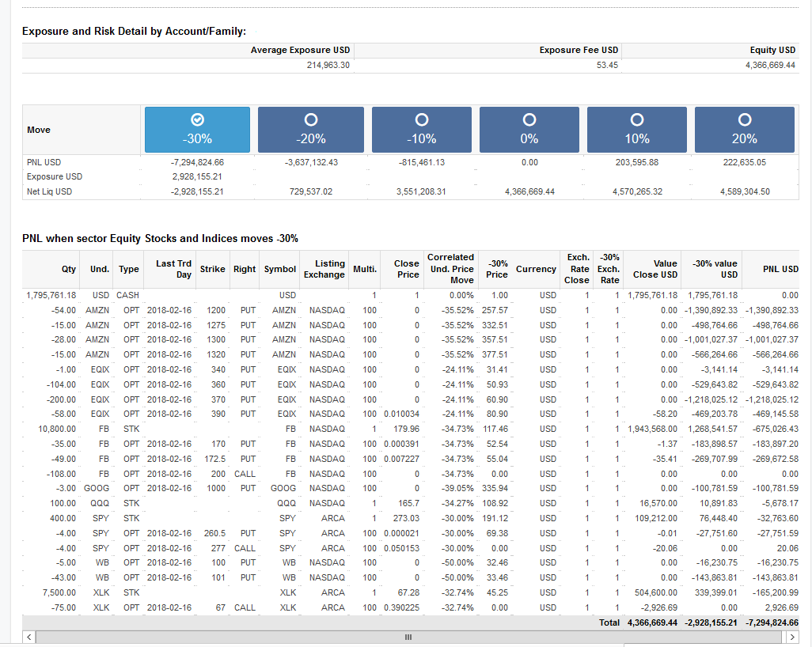Click the Strike column header
Image resolution: width=812 pixels, height=647 pixels.
point(212,269)
